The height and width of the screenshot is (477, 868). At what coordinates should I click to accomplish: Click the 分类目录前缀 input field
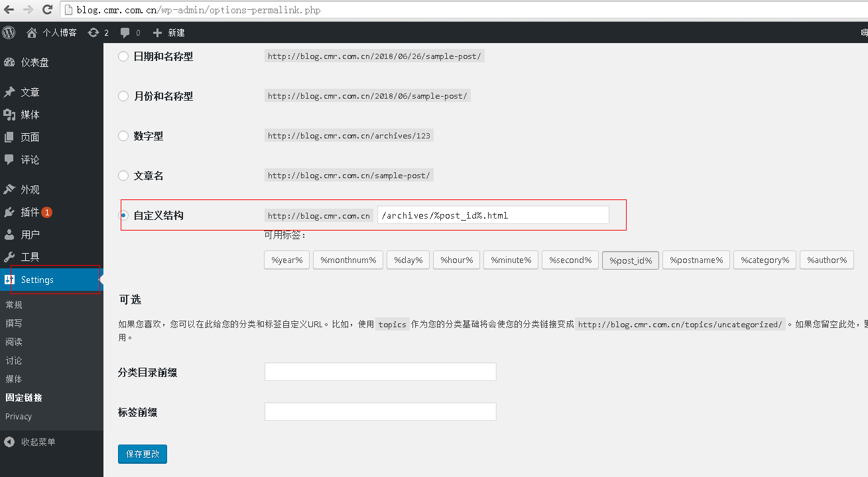pos(381,372)
